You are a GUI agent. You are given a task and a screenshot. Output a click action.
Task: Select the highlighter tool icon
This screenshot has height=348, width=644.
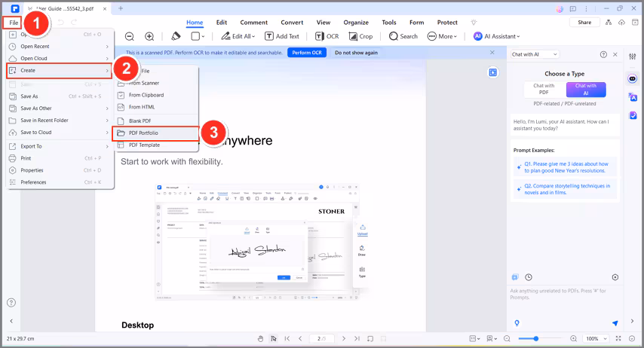pos(176,36)
